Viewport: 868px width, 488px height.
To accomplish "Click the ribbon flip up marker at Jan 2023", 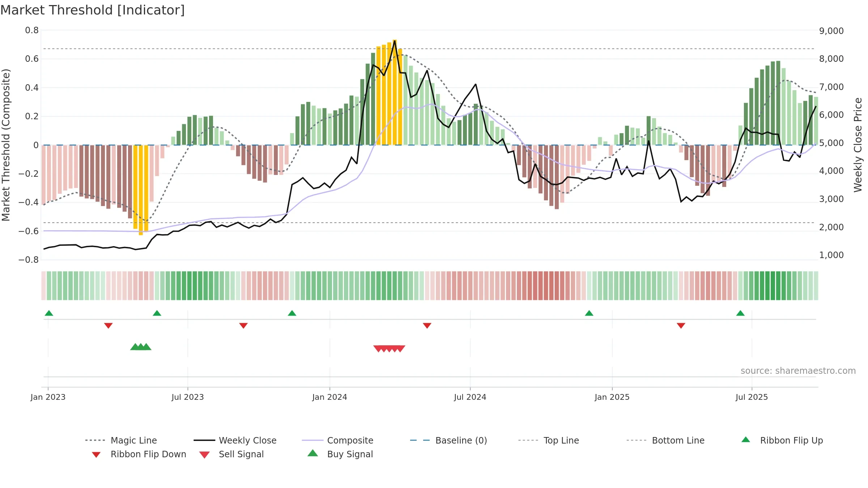I will [x=49, y=313].
